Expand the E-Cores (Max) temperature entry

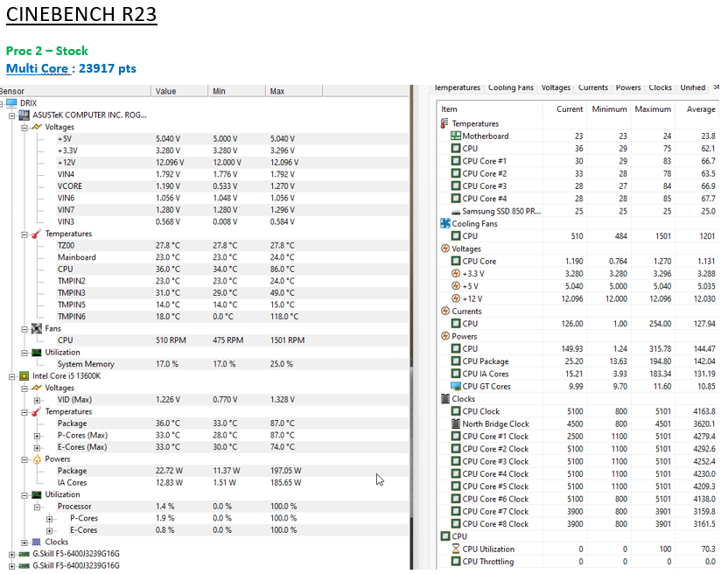coord(37,448)
